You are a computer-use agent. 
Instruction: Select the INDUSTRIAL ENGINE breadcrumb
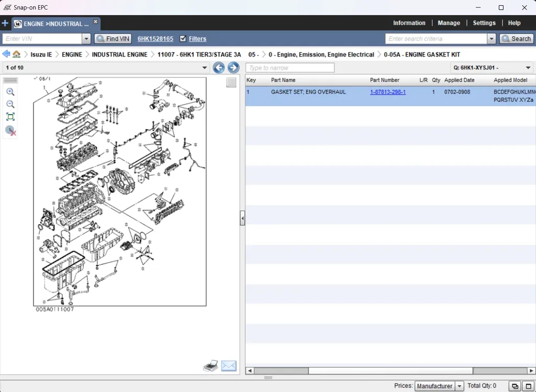[x=120, y=54]
